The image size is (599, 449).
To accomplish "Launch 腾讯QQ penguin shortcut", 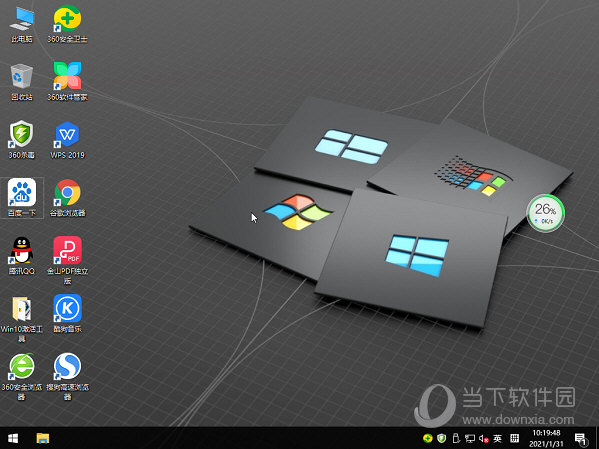I will point(22,256).
